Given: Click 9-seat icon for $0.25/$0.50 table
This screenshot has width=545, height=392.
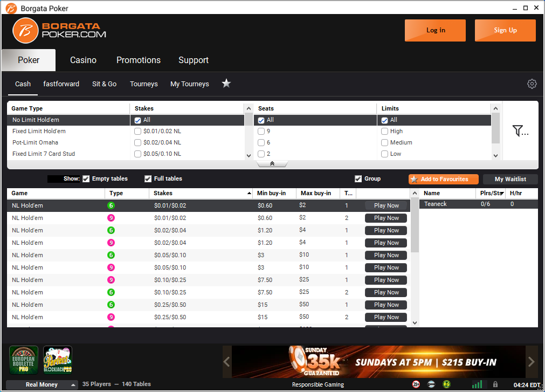Looking at the screenshot, I should coord(111,317).
